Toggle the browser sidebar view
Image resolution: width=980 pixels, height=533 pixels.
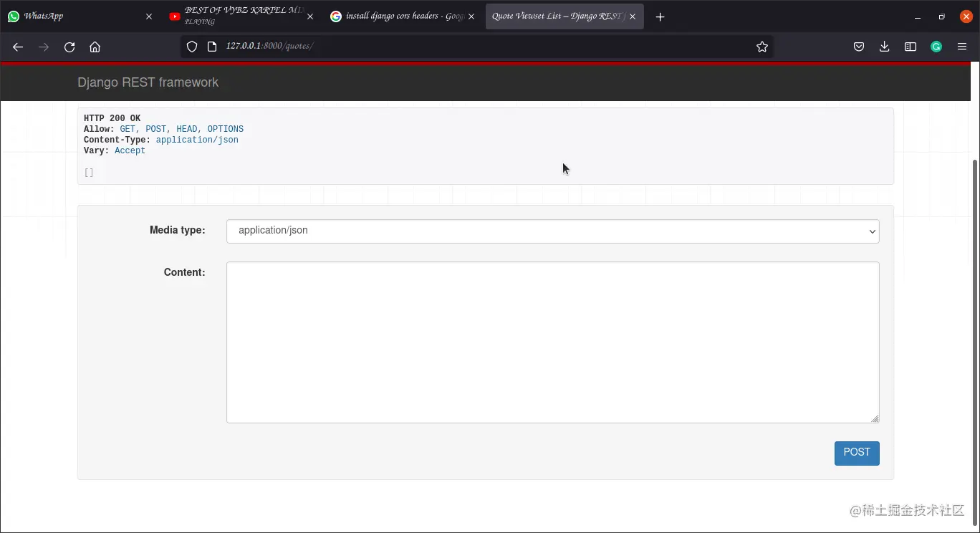coord(910,47)
